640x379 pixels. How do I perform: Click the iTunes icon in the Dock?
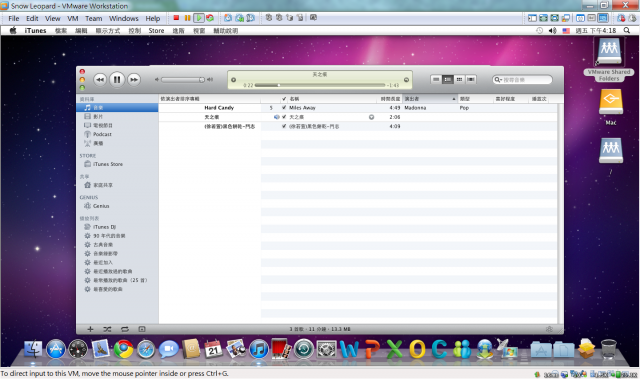coord(258,350)
